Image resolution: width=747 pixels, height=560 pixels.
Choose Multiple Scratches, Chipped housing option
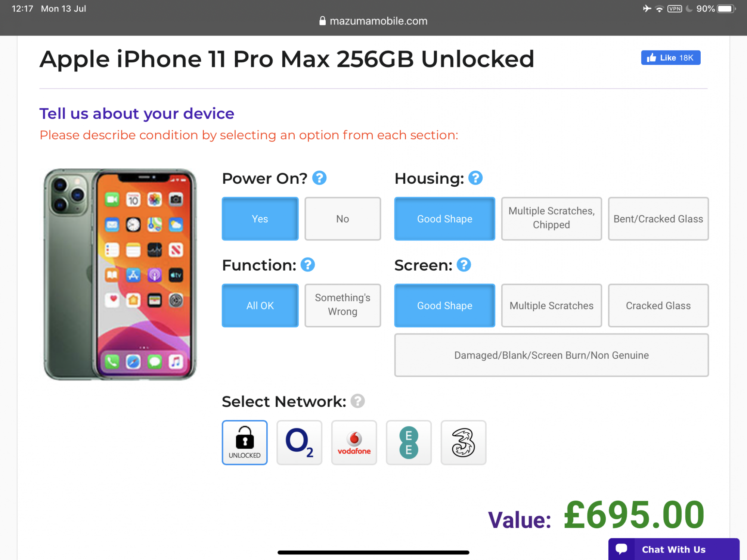pyautogui.click(x=551, y=219)
